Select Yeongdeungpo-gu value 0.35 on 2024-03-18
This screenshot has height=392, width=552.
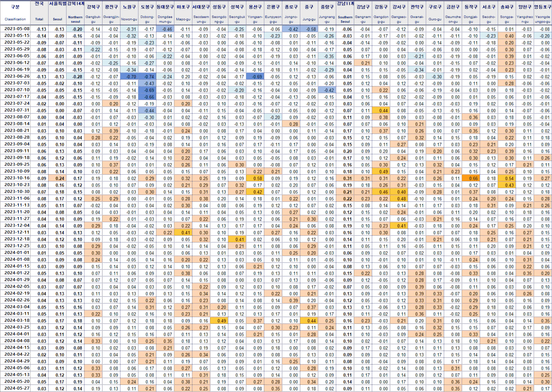(x=543, y=321)
